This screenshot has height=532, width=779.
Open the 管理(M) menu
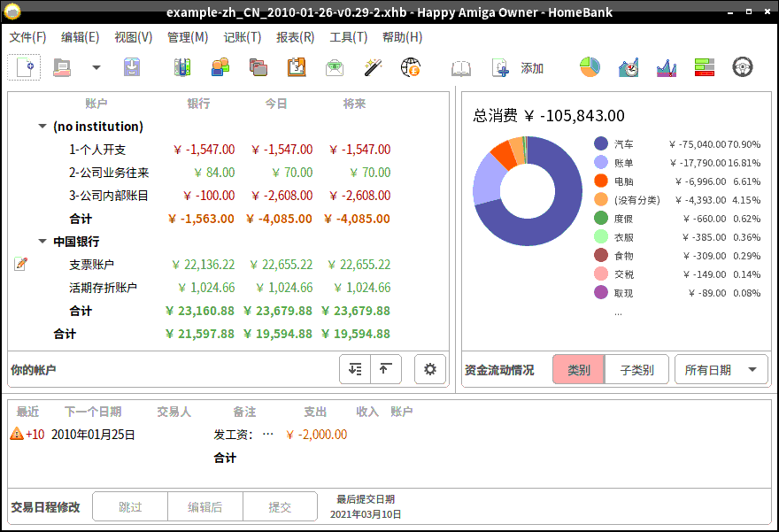pyautogui.click(x=188, y=37)
